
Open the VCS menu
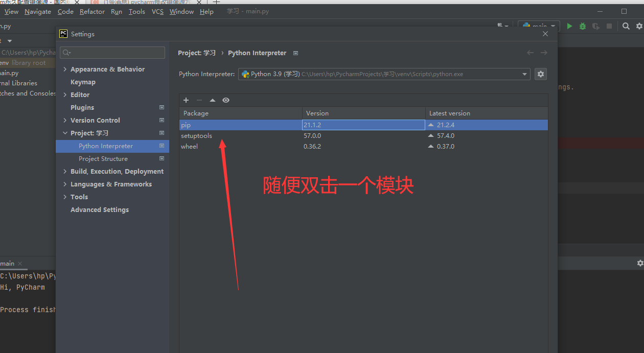pyautogui.click(x=157, y=12)
